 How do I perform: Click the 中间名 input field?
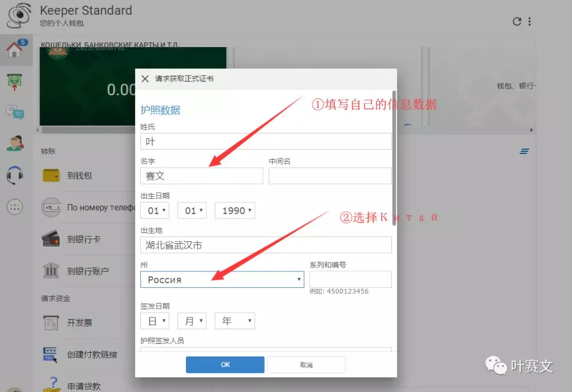(x=330, y=176)
